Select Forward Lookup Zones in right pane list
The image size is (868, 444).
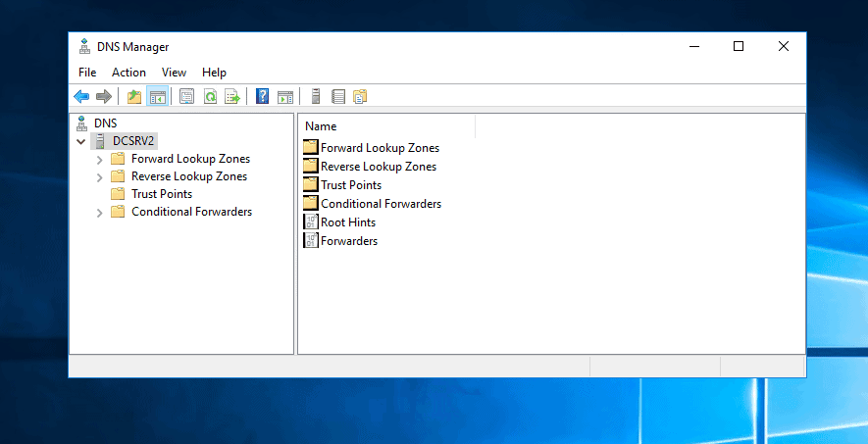[380, 148]
